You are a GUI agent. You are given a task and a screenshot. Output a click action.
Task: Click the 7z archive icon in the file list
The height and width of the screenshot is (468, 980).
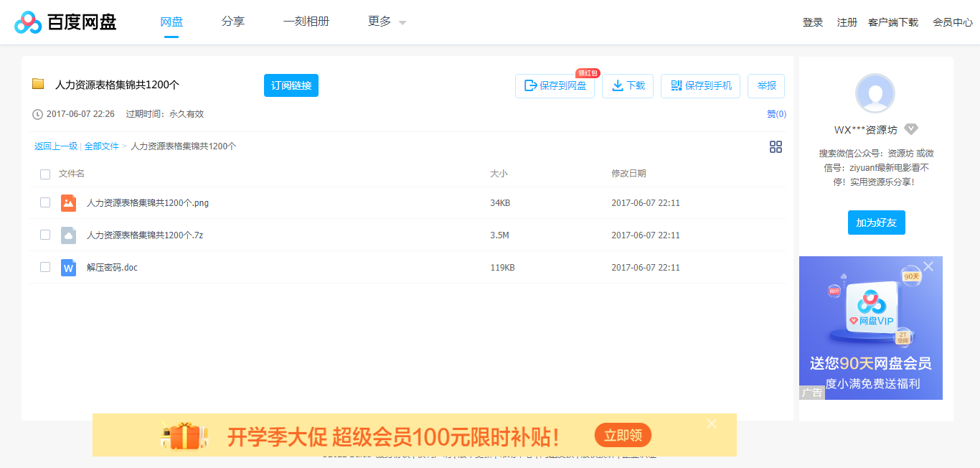coord(68,235)
